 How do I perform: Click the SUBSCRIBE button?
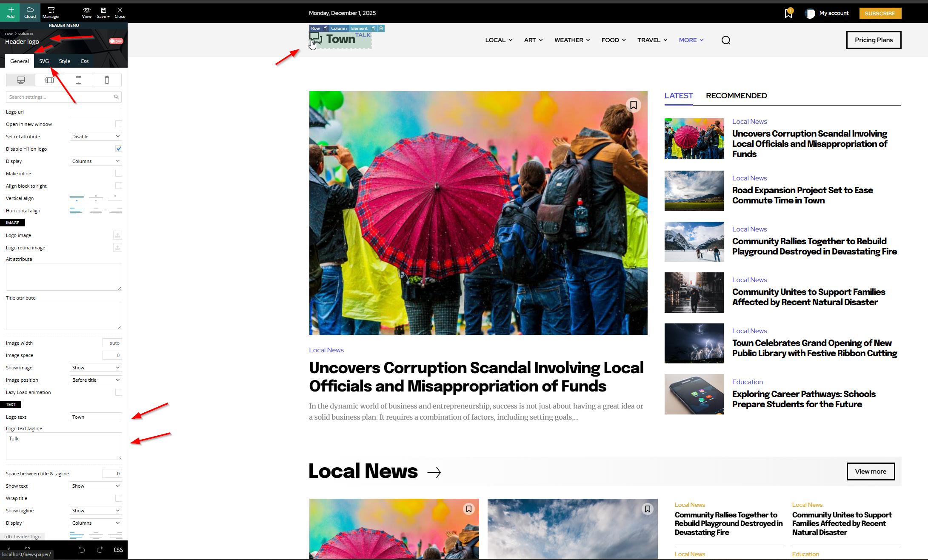click(x=880, y=13)
